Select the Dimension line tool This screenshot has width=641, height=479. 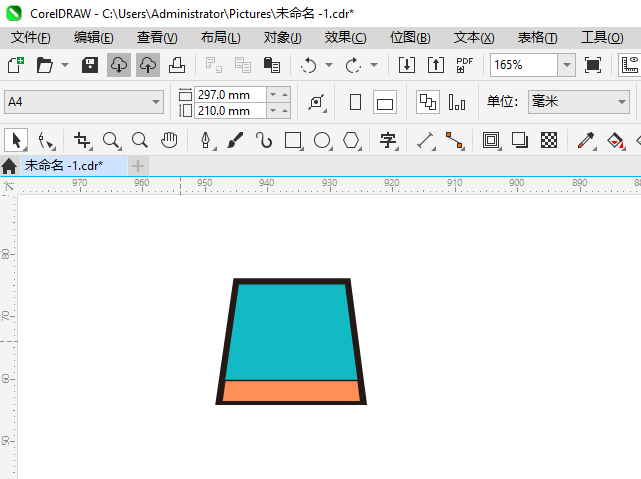[x=426, y=141]
